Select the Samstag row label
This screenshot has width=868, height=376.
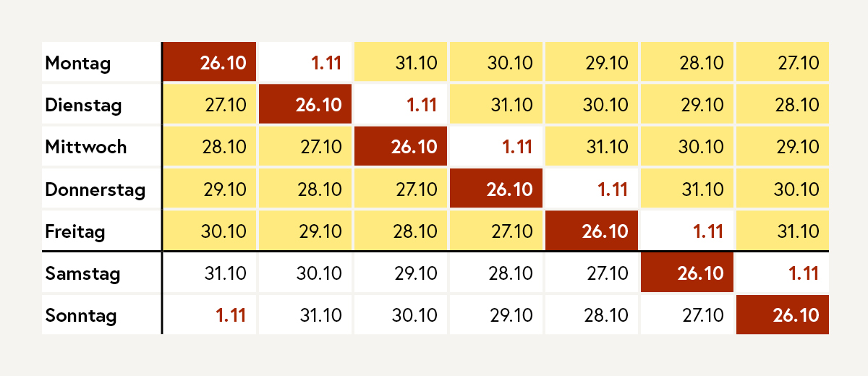82,273
